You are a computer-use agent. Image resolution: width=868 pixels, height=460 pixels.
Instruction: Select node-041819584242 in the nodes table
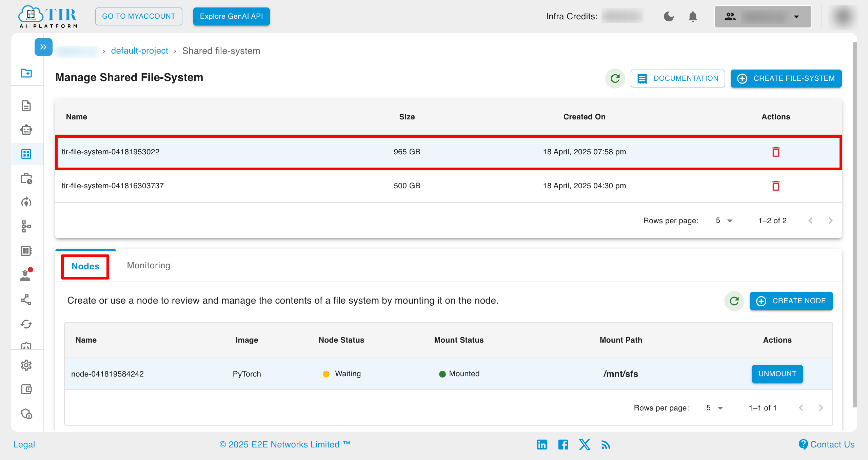[448, 374]
